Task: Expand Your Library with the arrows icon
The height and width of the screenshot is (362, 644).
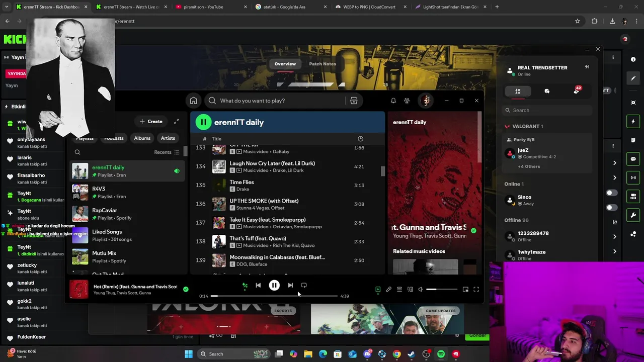Action: point(177,121)
